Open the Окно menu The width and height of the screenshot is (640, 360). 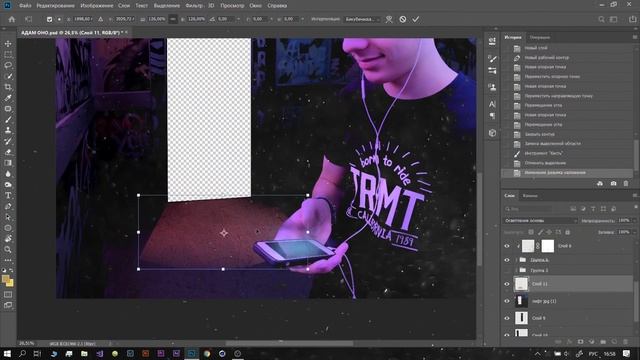pyautogui.click(x=256, y=6)
